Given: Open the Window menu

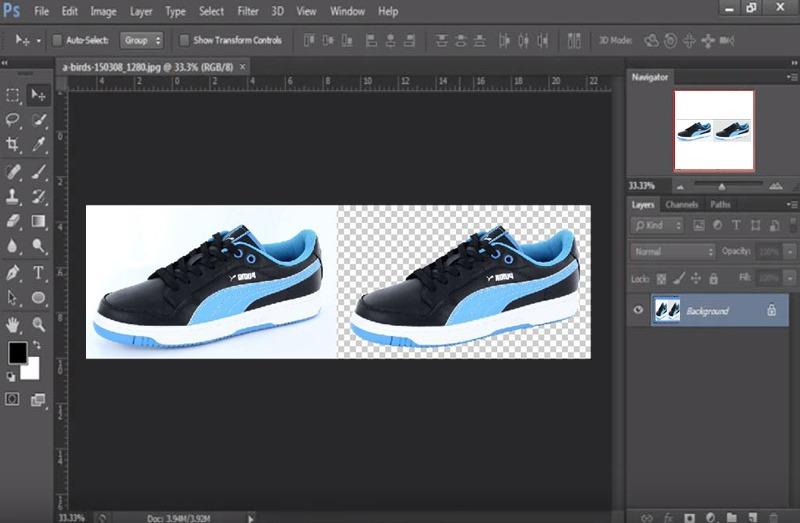Looking at the screenshot, I should click(x=347, y=11).
